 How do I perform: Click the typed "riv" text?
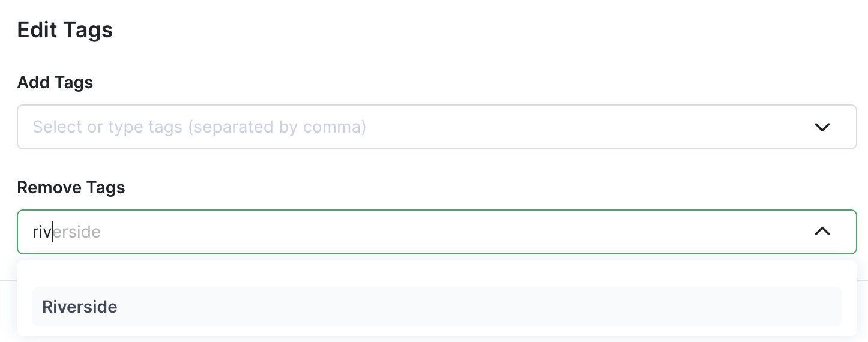tap(41, 232)
